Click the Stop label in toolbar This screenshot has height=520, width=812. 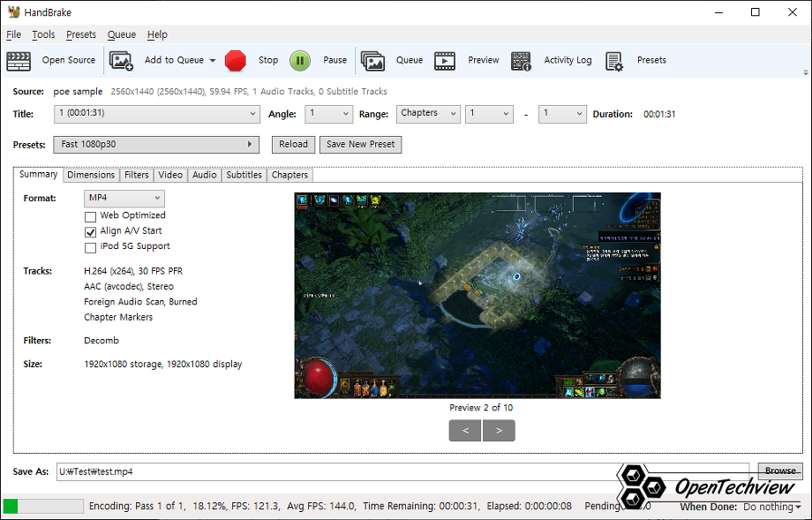[x=268, y=60]
